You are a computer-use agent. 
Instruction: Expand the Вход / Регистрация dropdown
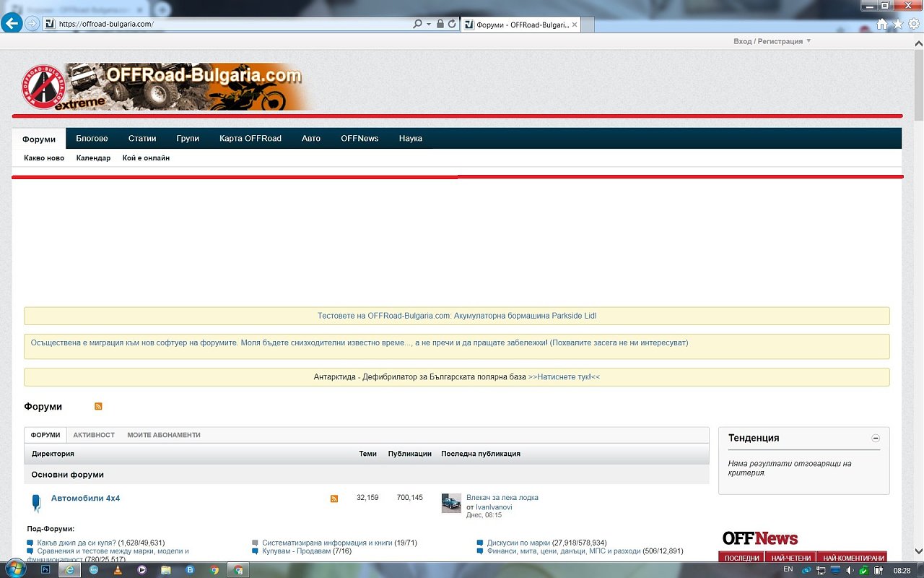[x=772, y=41]
